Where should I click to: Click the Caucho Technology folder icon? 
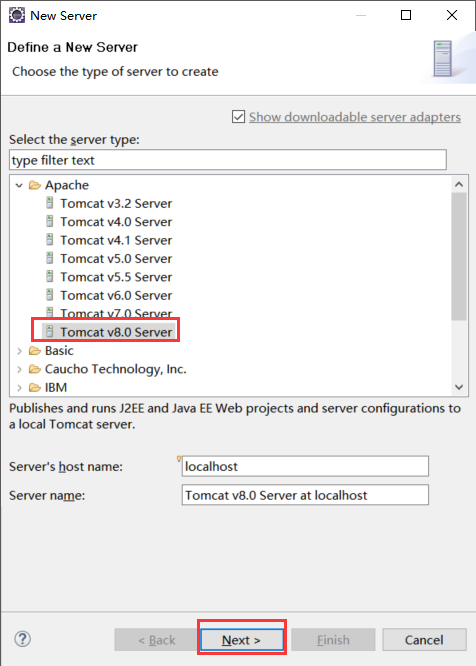click(35, 369)
